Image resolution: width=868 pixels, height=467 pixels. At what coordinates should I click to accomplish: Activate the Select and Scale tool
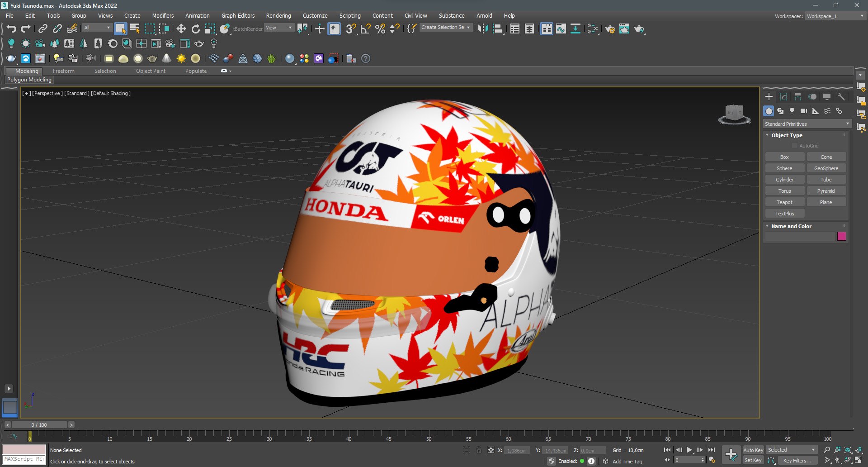(x=210, y=29)
